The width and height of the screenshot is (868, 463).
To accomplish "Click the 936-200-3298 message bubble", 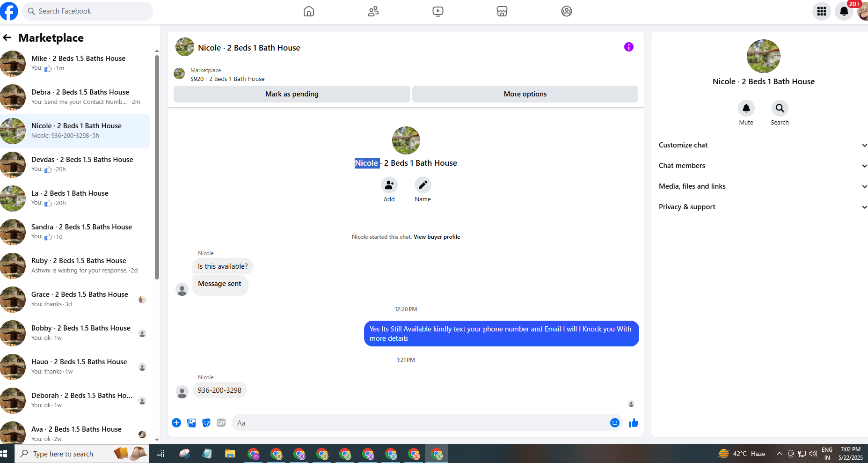I will coord(219,390).
